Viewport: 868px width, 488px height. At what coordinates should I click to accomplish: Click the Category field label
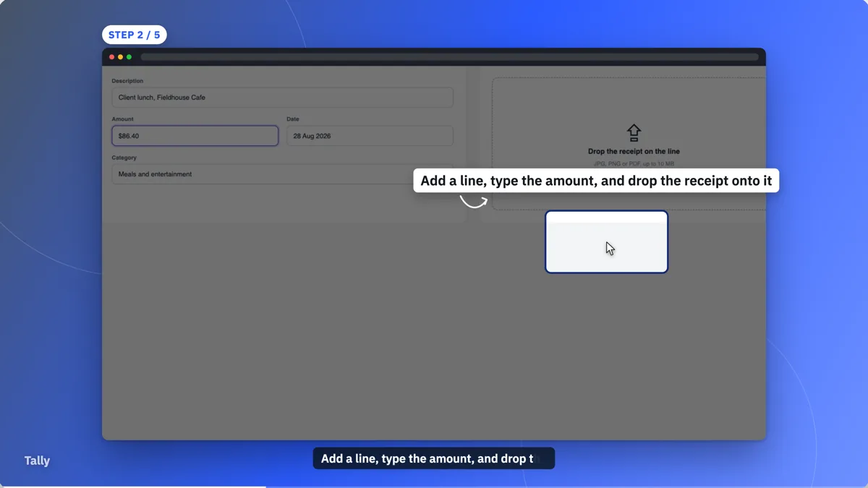(124, 158)
